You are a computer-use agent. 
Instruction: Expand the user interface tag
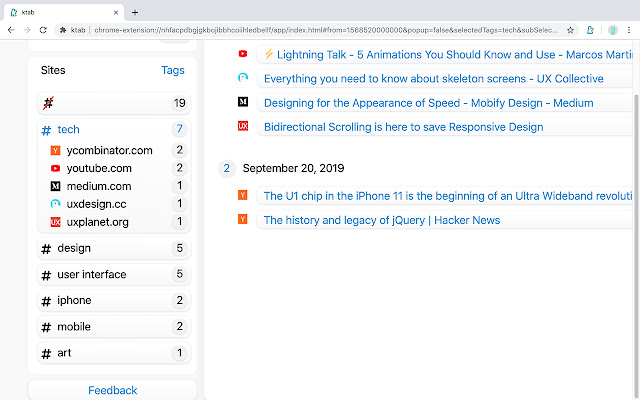[91, 274]
